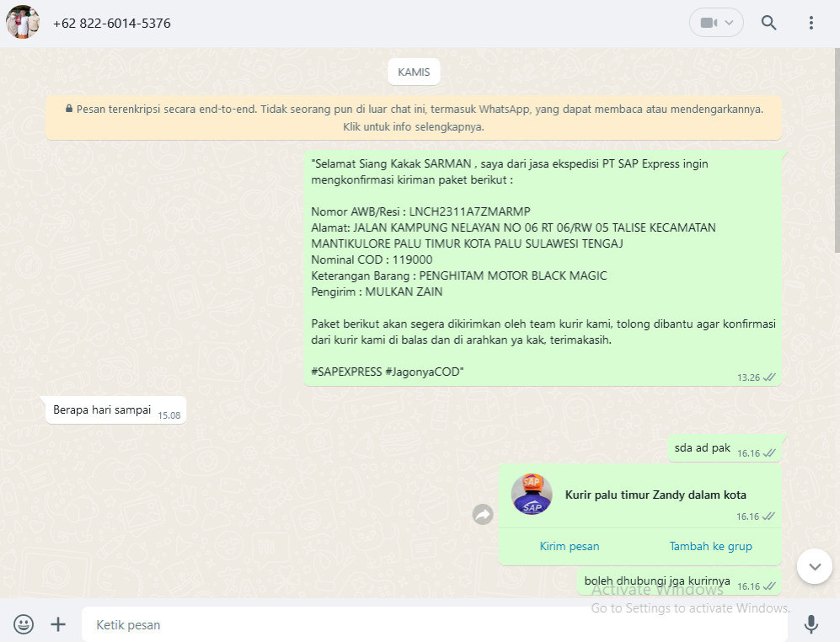Focus the Ketik pesan message field

435,624
